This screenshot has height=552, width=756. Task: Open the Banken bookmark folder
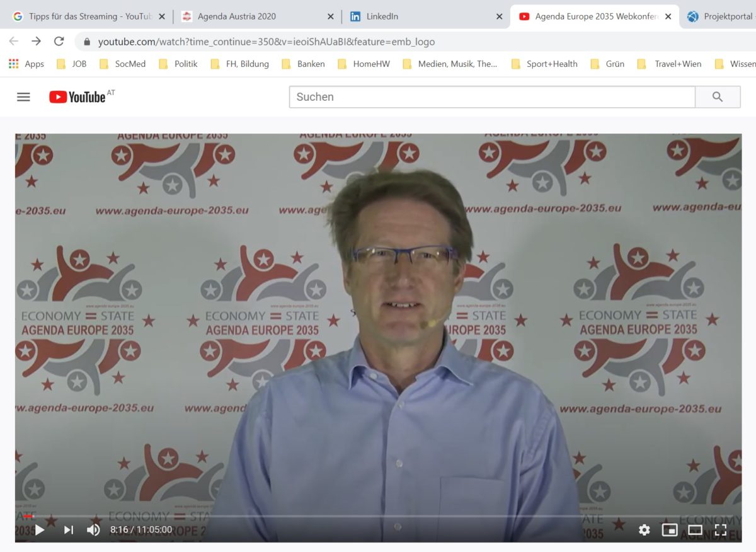pos(303,64)
